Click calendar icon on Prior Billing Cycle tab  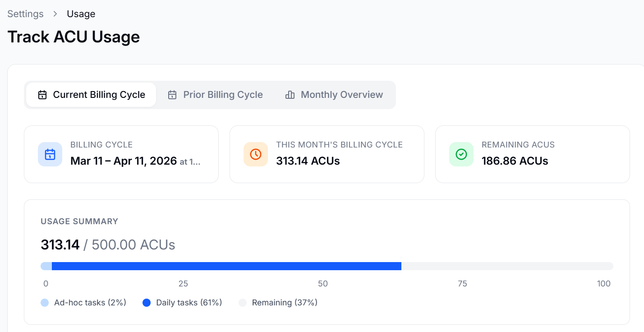pos(172,95)
